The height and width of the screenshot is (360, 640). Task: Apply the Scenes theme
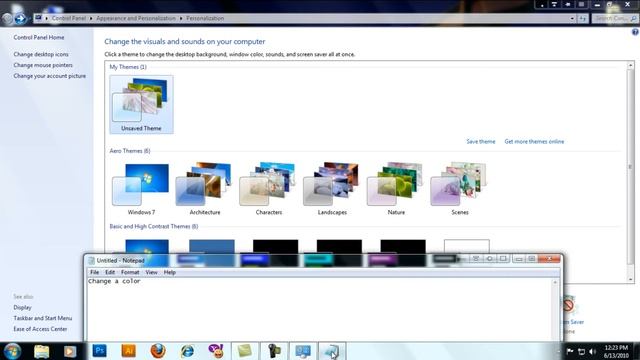tap(459, 189)
